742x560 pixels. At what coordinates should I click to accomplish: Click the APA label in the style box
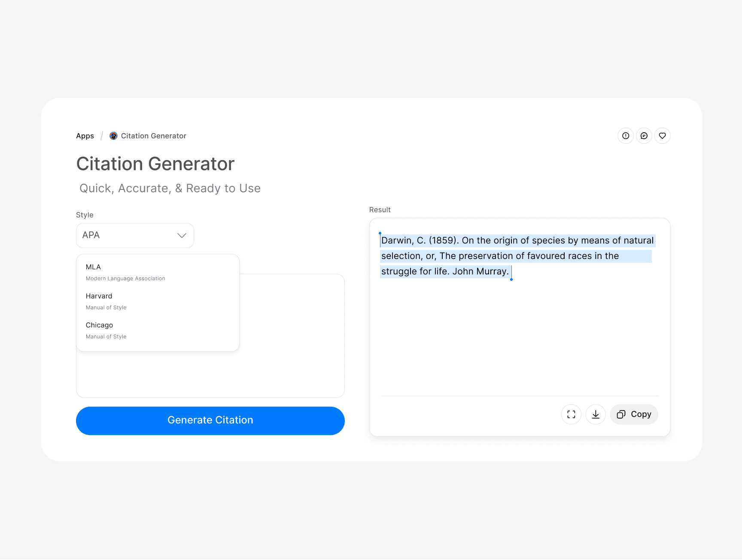point(91,235)
